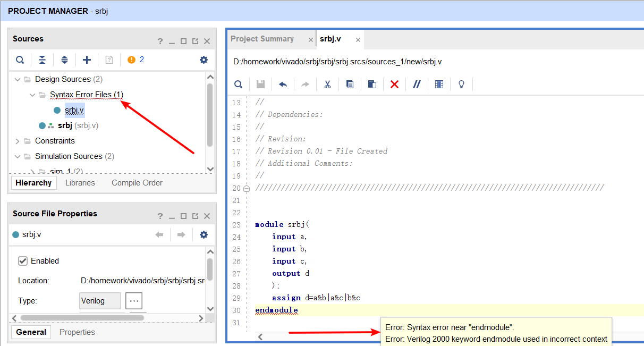This screenshot has width=644, height=346.
Task: Select srbj.v under Syntax Error Files
Action: (74, 111)
